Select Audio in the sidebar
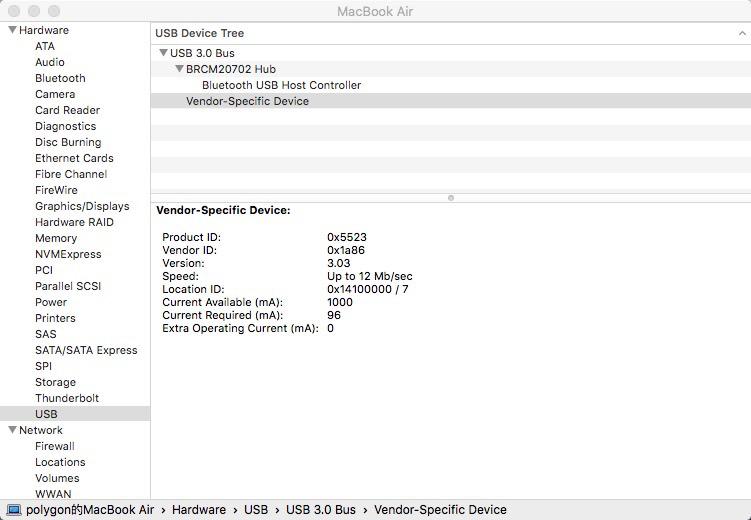The width and height of the screenshot is (751, 520). coord(50,62)
